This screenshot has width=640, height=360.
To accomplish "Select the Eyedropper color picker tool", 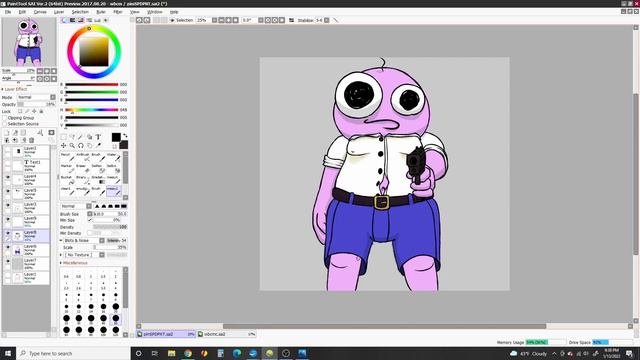I will click(98, 145).
